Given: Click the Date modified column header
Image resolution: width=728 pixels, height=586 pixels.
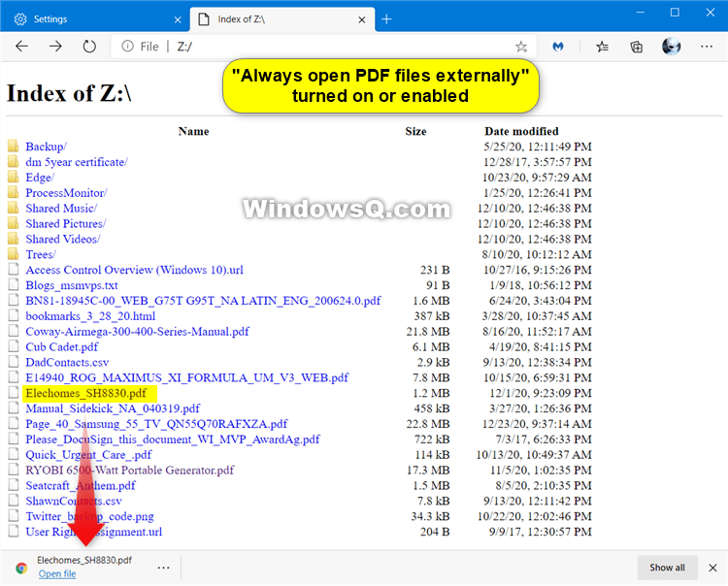Looking at the screenshot, I should [x=521, y=131].
